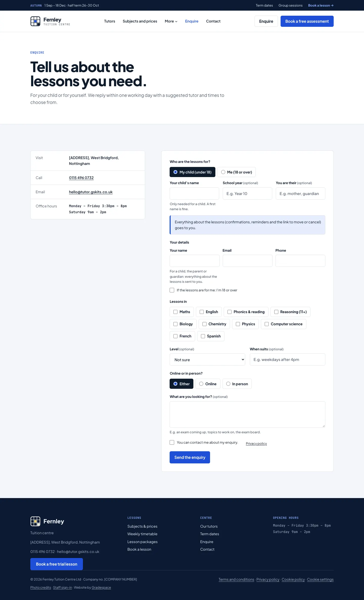Open Group sessions link in top bar
Image resolution: width=364 pixels, height=600 pixels.
290,5
